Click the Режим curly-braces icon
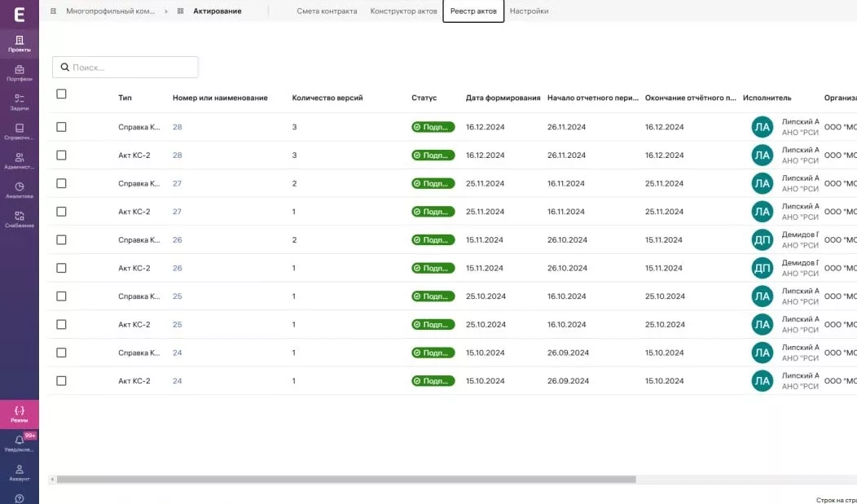This screenshot has width=857, height=504. (x=20, y=414)
